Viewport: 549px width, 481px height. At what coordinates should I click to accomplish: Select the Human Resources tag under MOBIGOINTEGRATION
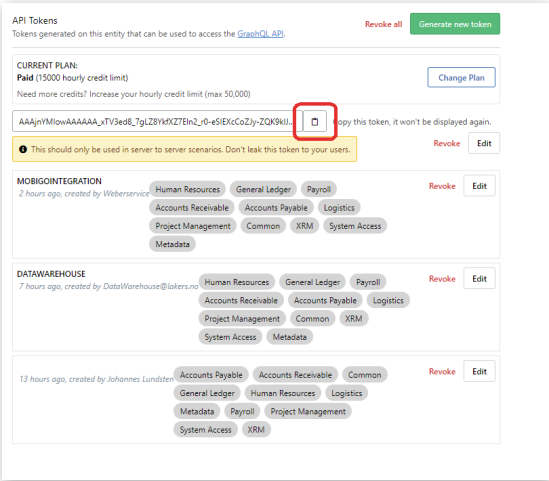click(187, 189)
